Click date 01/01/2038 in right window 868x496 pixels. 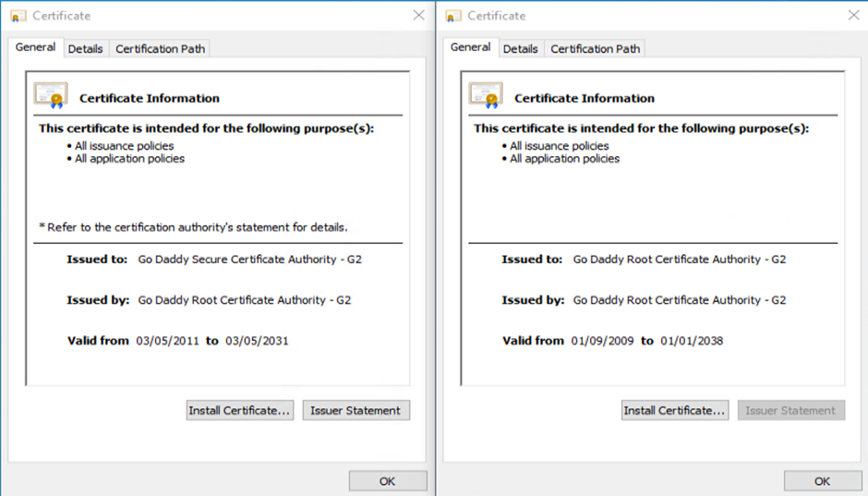tap(692, 341)
